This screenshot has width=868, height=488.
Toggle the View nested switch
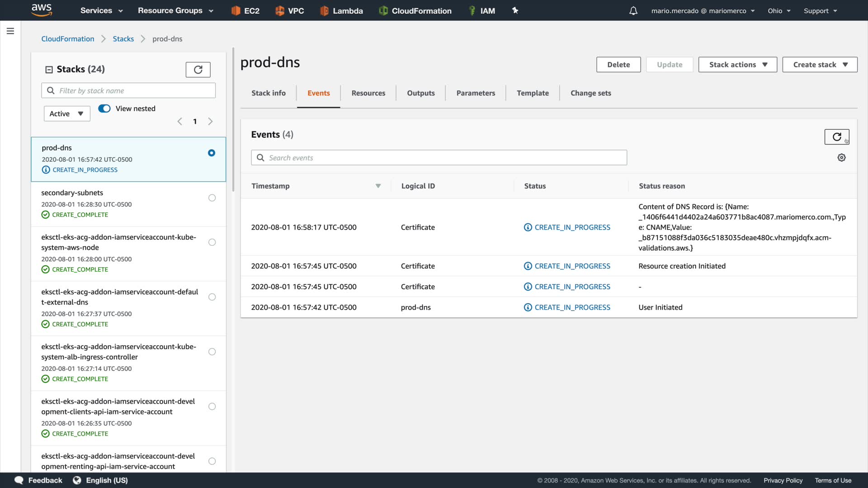pyautogui.click(x=104, y=108)
